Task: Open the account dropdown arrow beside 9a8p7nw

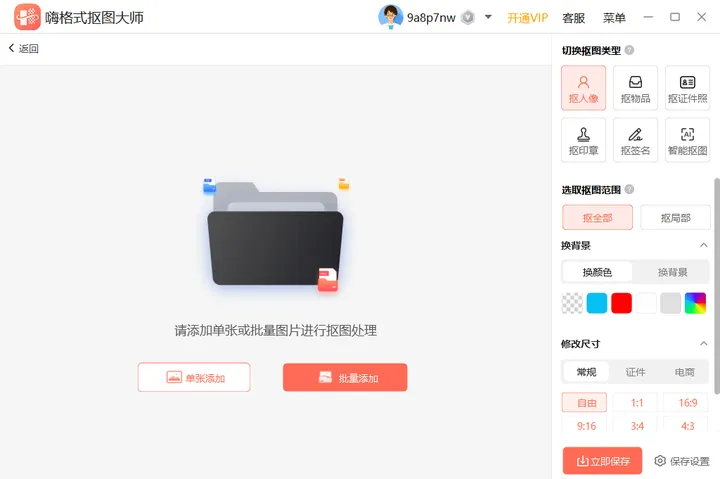Action: pyautogui.click(x=488, y=17)
